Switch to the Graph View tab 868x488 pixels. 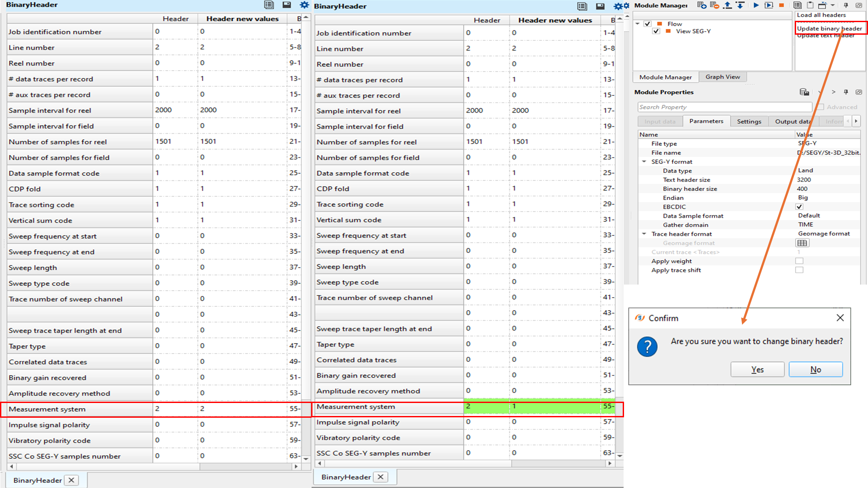point(722,77)
